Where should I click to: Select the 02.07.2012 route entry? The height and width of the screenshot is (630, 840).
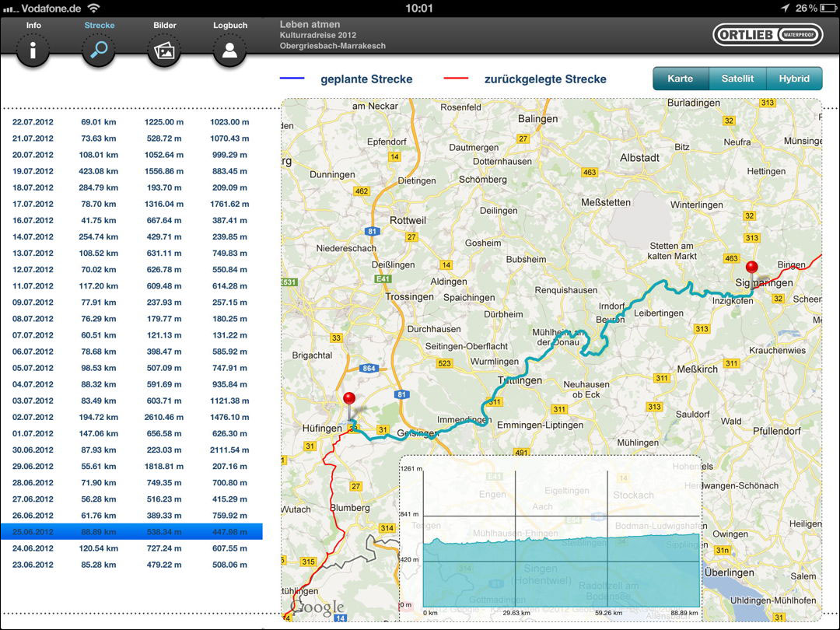(131, 418)
